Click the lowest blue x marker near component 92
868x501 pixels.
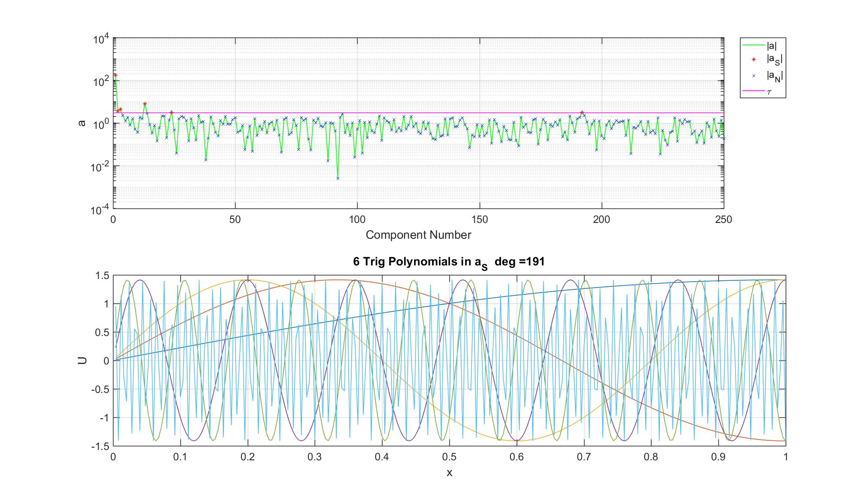(338, 178)
